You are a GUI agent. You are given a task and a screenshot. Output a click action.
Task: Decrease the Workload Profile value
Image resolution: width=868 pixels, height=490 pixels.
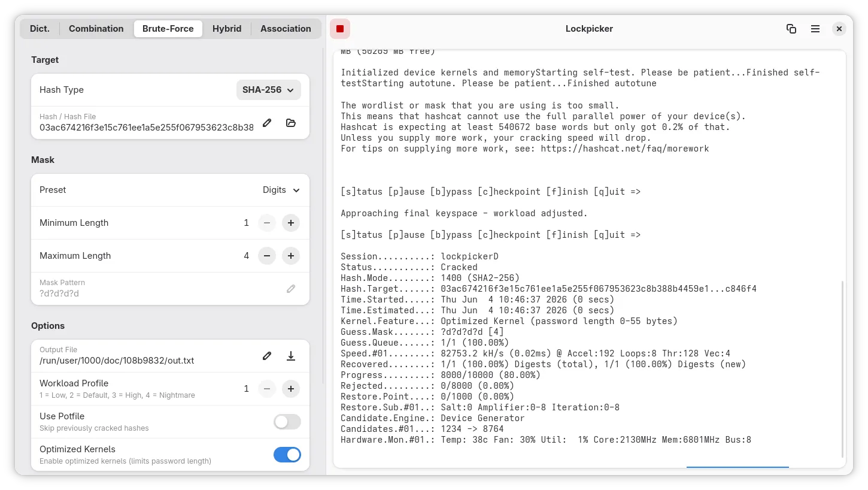[x=267, y=389]
